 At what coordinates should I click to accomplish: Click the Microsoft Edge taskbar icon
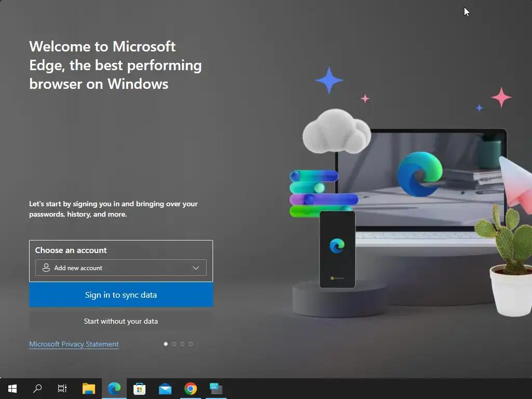click(x=114, y=389)
